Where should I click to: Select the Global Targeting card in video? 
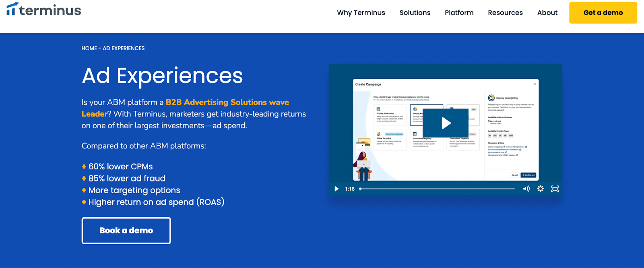tap(390, 140)
